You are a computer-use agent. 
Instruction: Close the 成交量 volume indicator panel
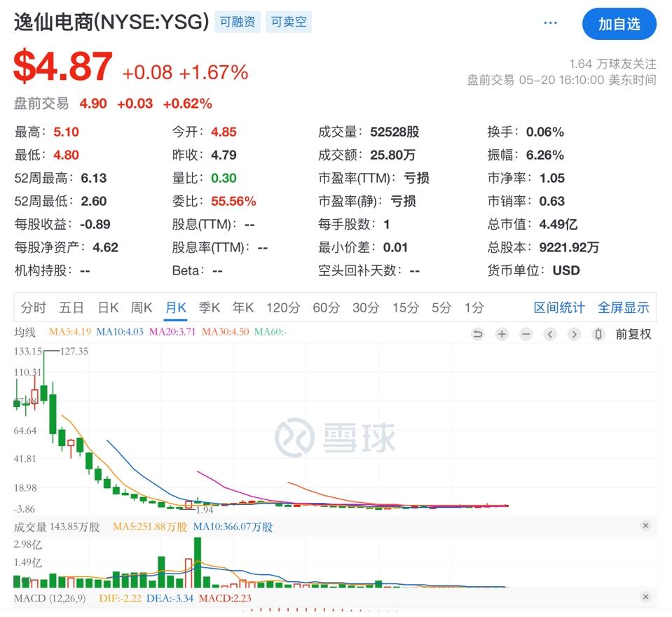tap(645, 526)
